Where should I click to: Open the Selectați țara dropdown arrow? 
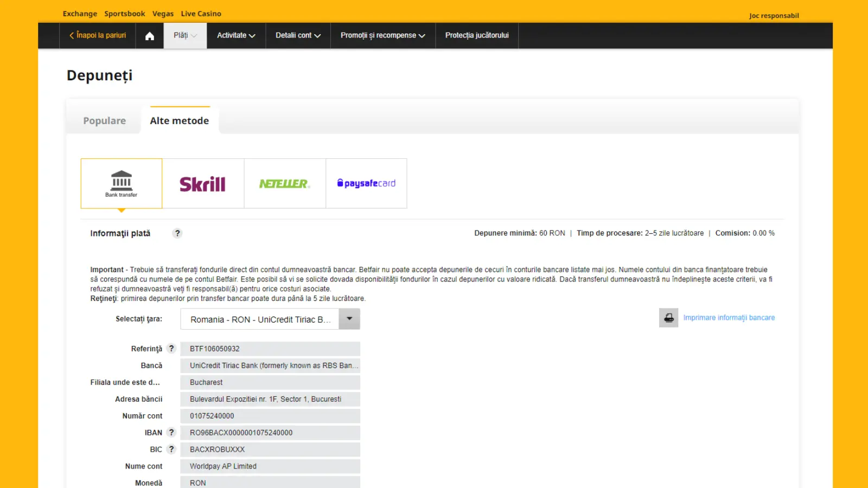tap(349, 319)
